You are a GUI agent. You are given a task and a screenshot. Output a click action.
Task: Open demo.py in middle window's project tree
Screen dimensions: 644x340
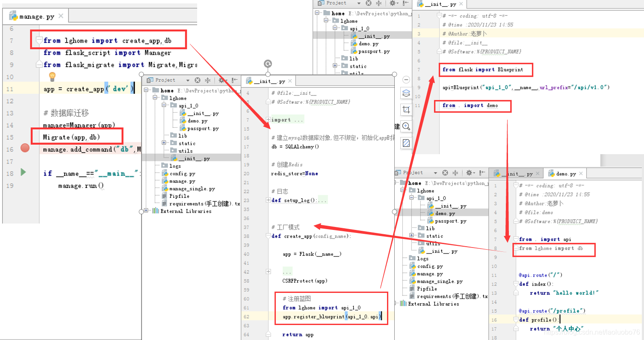193,121
